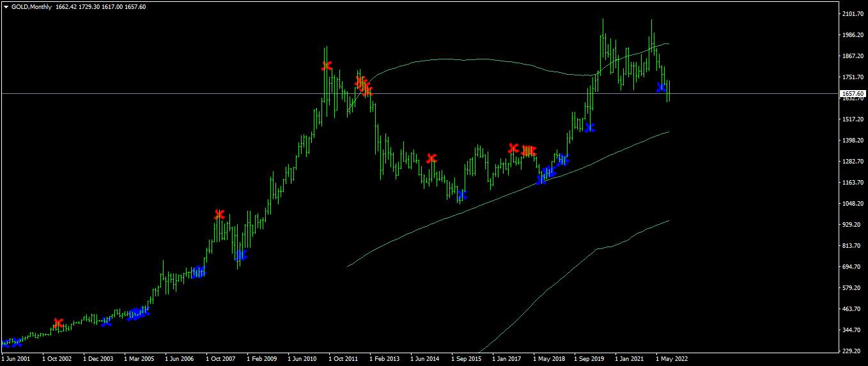Image resolution: width=868 pixels, height=366 pixels.
Task: Click the 2101.70 price scale label
Action: coord(854,13)
